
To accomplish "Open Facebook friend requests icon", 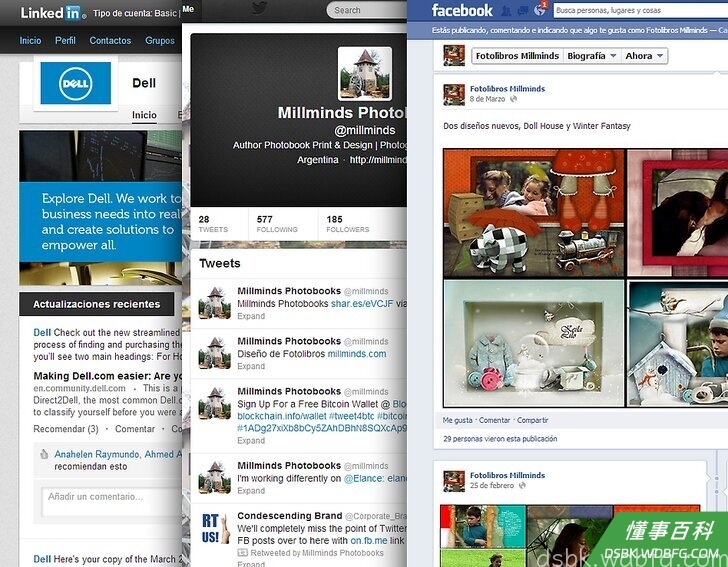I will tap(506, 10).
